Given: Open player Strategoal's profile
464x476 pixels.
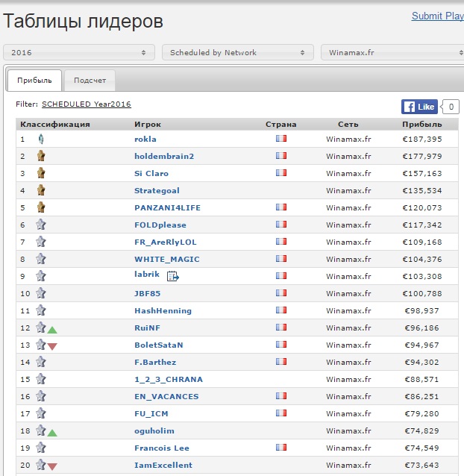Looking at the screenshot, I should coord(157,191).
